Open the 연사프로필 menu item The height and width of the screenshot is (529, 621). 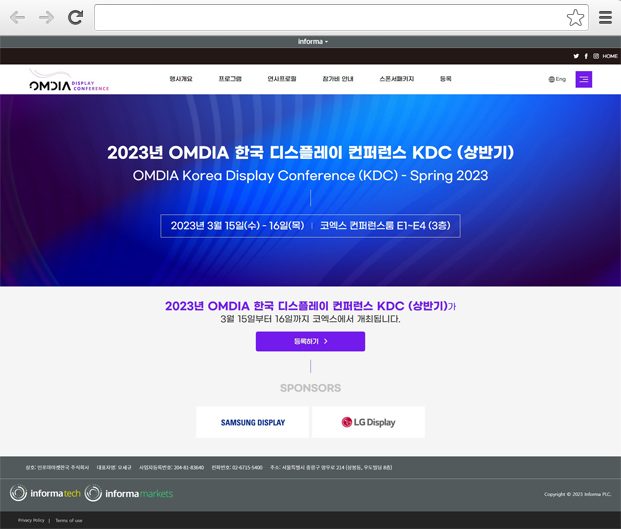282,79
